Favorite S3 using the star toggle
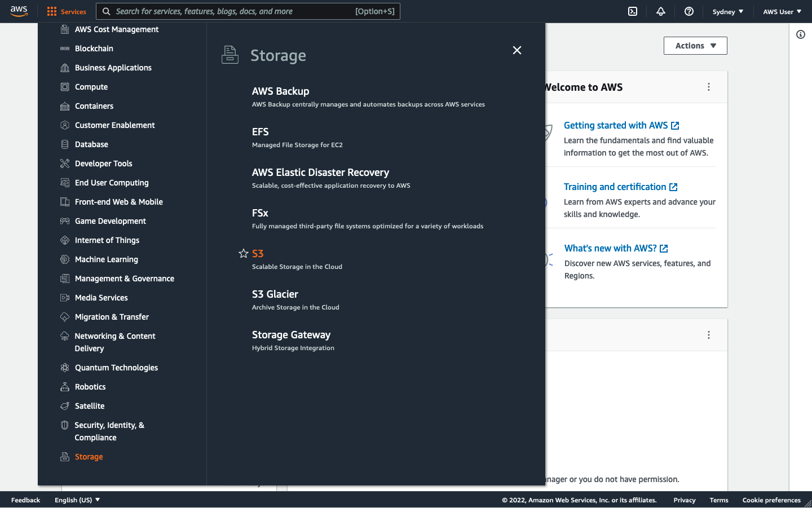812x508 pixels. (x=243, y=253)
